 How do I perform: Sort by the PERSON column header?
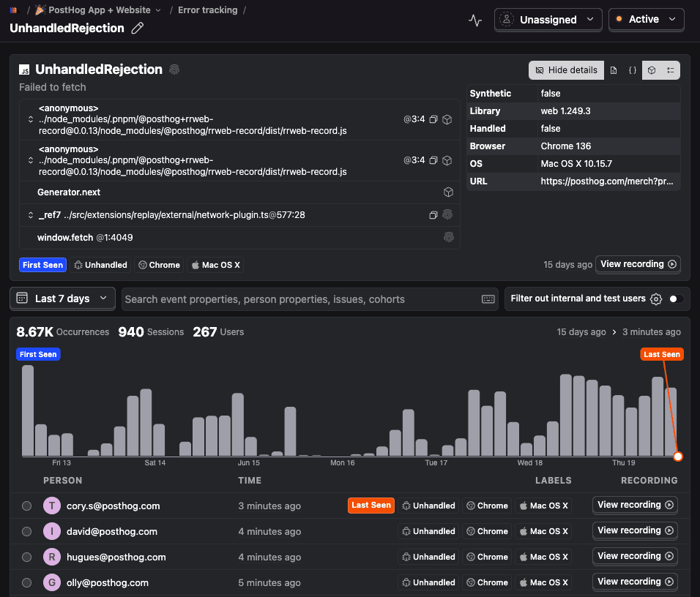(x=62, y=481)
